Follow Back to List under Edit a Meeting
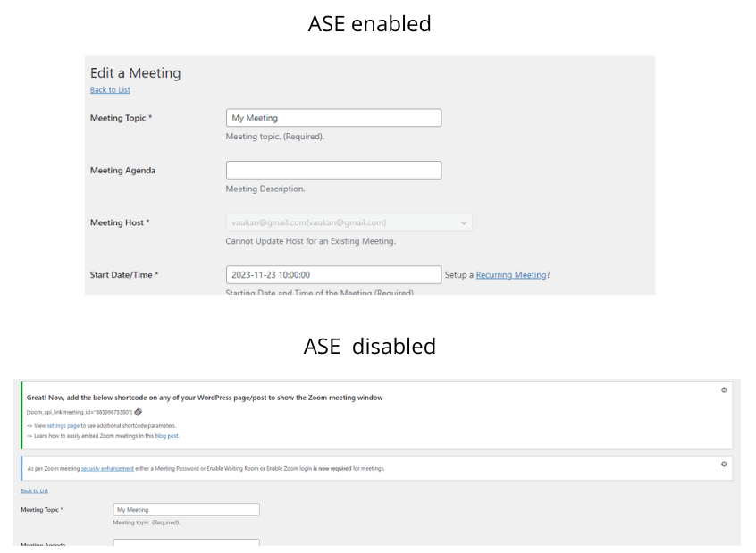756x553 pixels. (x=110, y=89)
